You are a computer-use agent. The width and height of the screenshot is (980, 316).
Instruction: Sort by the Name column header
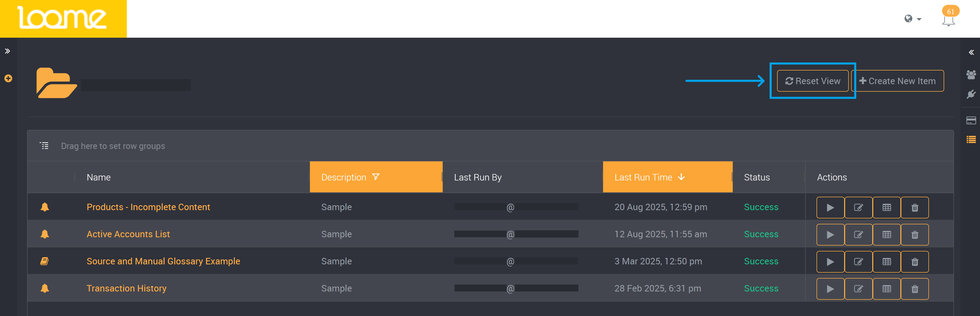(98, 177)
